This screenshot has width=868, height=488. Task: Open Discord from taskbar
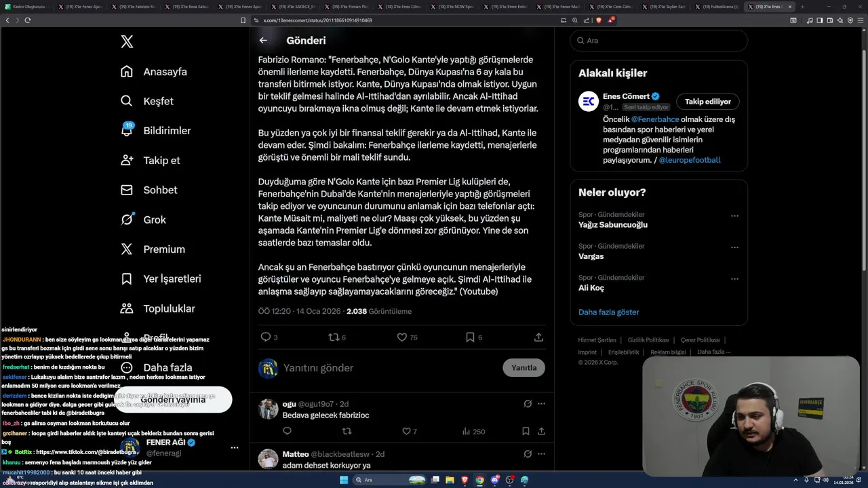494,480
